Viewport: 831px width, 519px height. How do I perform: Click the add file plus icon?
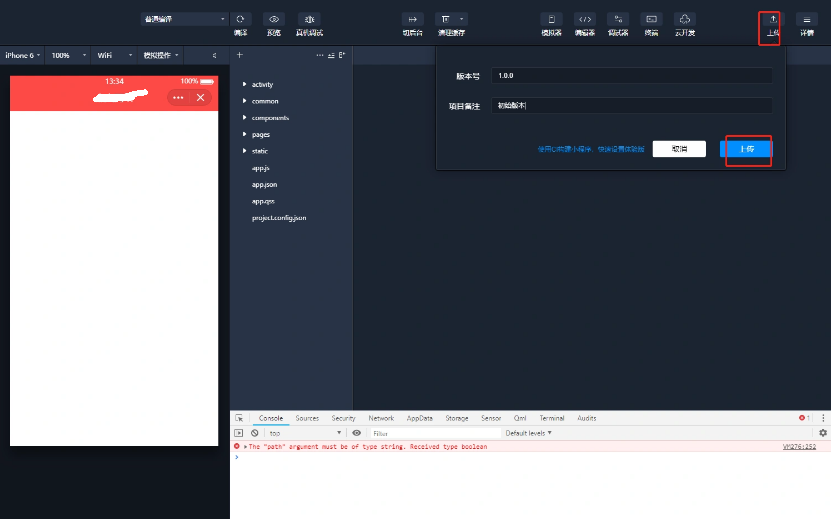coord(239,55)
